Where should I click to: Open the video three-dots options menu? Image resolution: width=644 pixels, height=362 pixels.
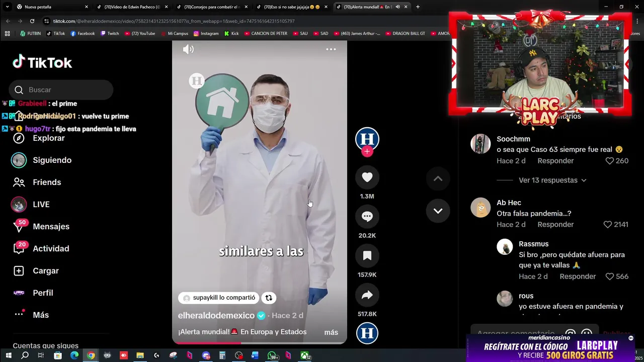331,49
